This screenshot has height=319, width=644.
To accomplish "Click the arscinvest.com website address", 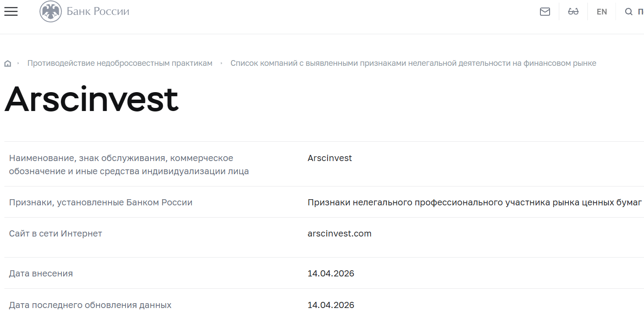I will (x=339, y=233).
